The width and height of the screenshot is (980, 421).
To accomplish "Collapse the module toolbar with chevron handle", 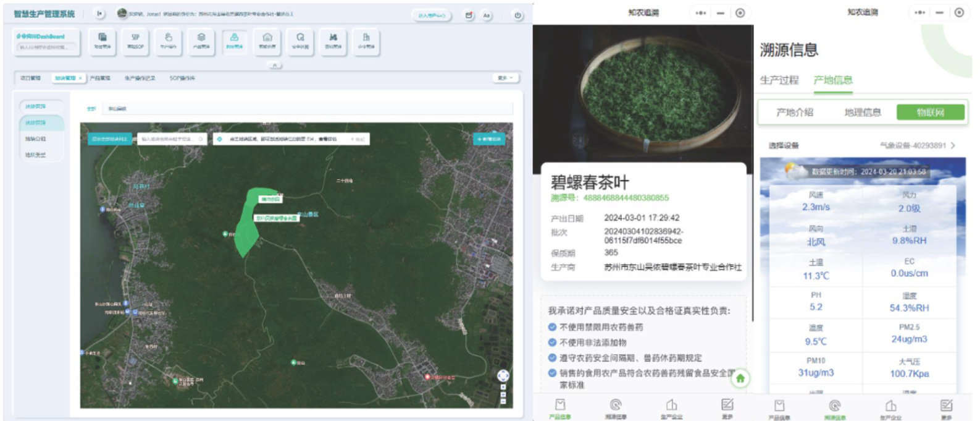I will tap(275, 65).
